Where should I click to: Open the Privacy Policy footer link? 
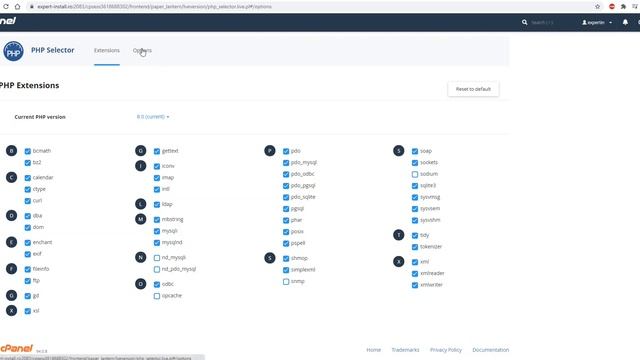tap(446, 350)
